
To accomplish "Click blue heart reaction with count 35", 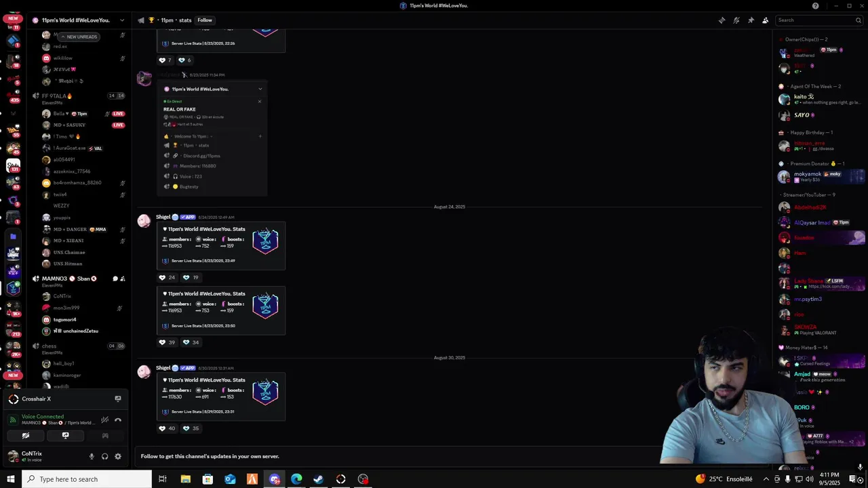I will tap(191, 428).
